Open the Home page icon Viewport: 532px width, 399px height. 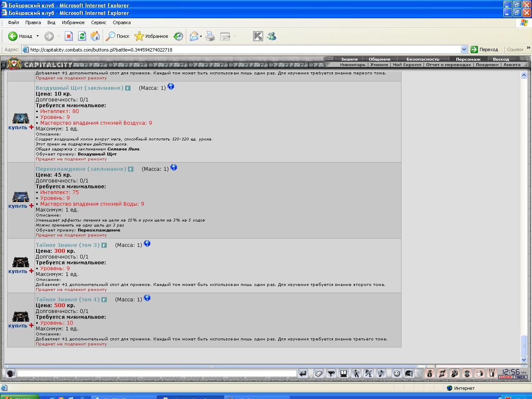95,36
